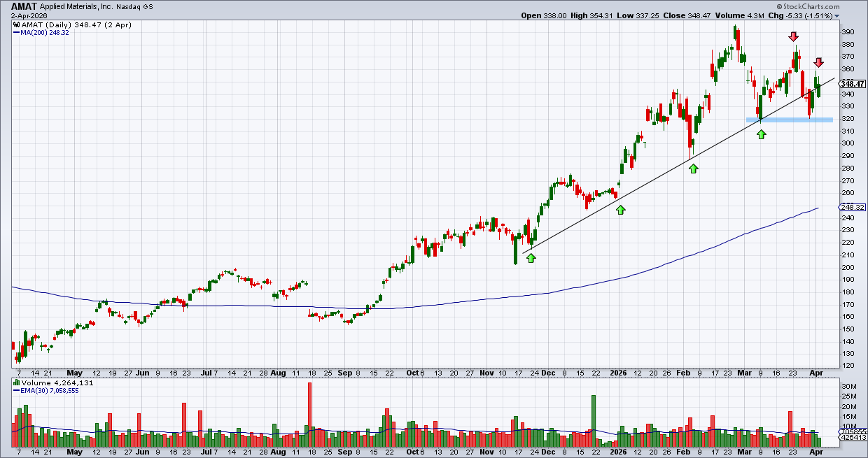Viewport: 868px width, 458px height.
Task: Click the tallest red volume bar in August
Action: [309, 415]
